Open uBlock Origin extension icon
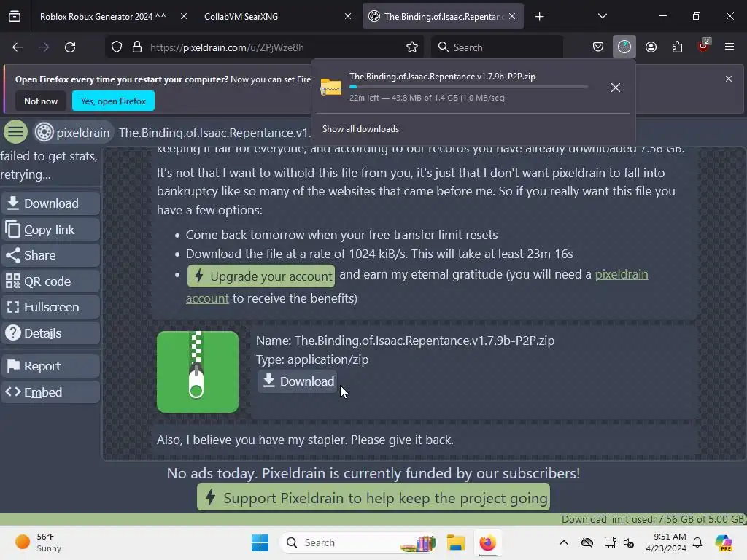 pyautogui.click(x=704, y=46)
